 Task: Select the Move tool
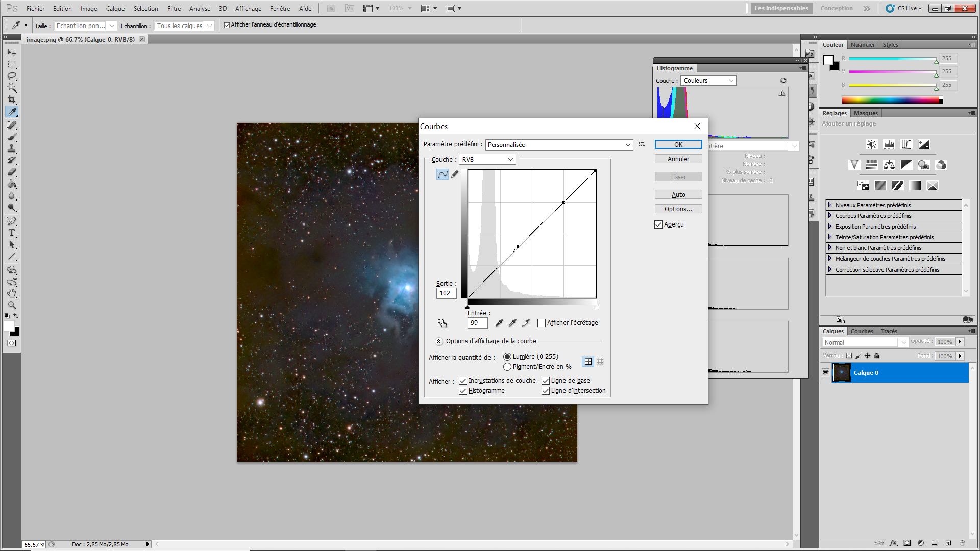coord(12,53)
